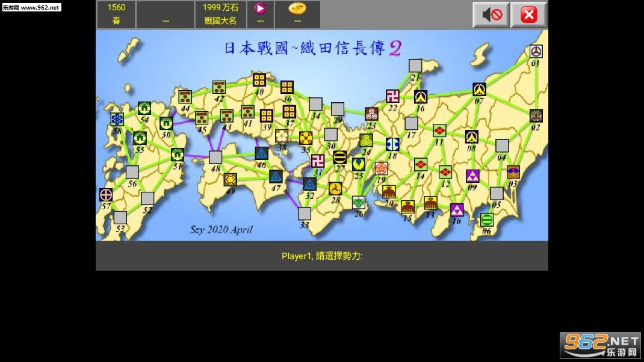Pick the orange flower crest at province 49
Image resolution: width=644 pixels, height=362 pixels.
point(230,179)
